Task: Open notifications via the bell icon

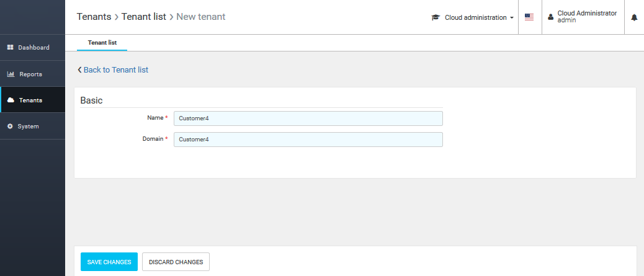Action: pos(634,17)
